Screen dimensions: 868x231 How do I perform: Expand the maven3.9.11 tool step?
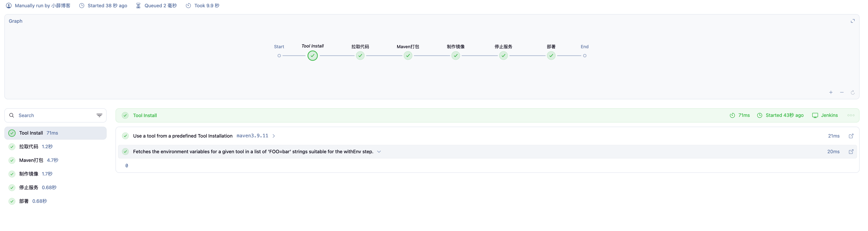click(274, 136)
